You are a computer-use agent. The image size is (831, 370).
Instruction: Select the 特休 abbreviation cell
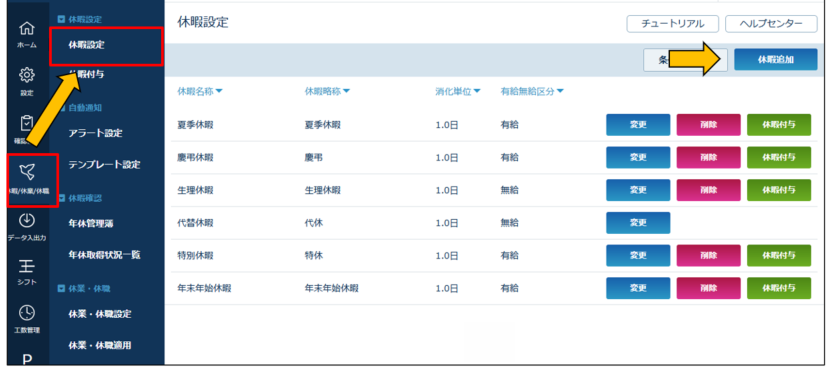coord(314,256)
